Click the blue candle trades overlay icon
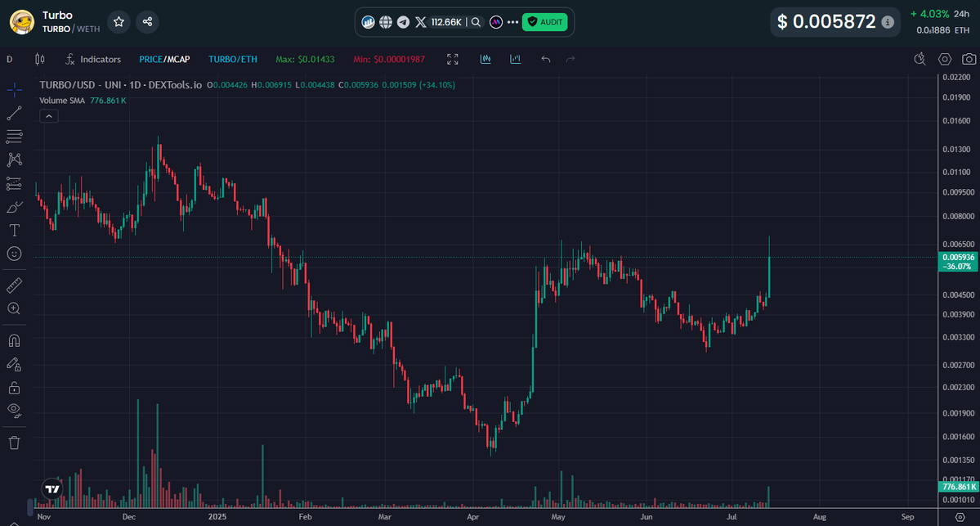The image size is (980, 526). [486, 60]
